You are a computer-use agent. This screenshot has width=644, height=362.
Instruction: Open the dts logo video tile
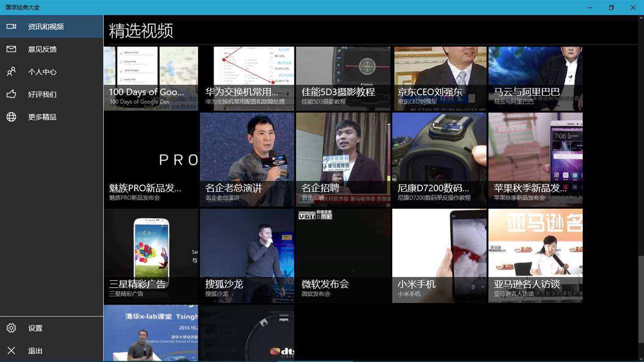(x=247, y=333)
